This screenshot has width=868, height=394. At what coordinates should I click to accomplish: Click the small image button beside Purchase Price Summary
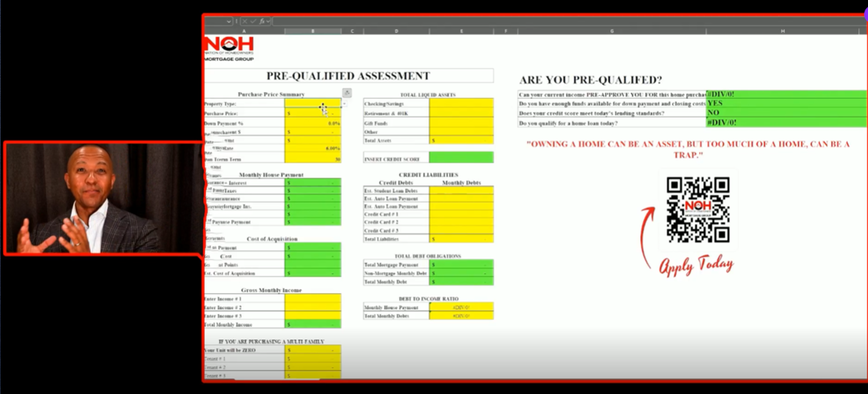click(x=347, y=93)
